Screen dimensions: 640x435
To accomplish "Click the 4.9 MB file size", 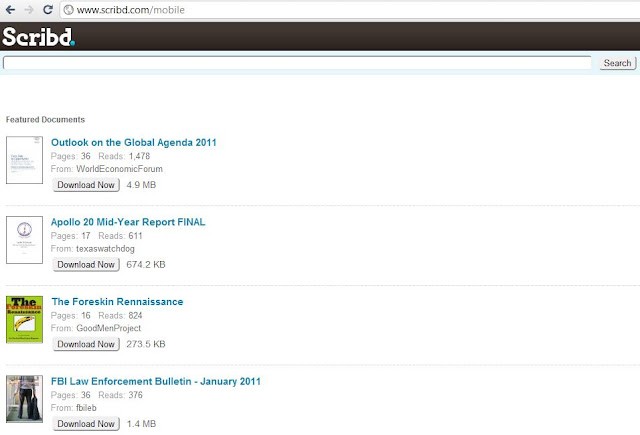I will point(141,185).
